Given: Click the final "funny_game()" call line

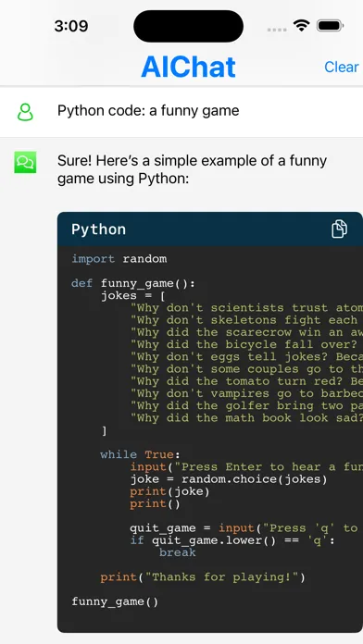Looking at the screenshot, I should [115, 602].
